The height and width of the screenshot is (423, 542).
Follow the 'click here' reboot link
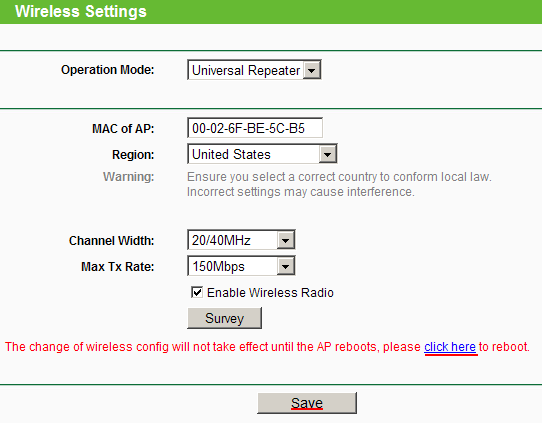[450, 347]
